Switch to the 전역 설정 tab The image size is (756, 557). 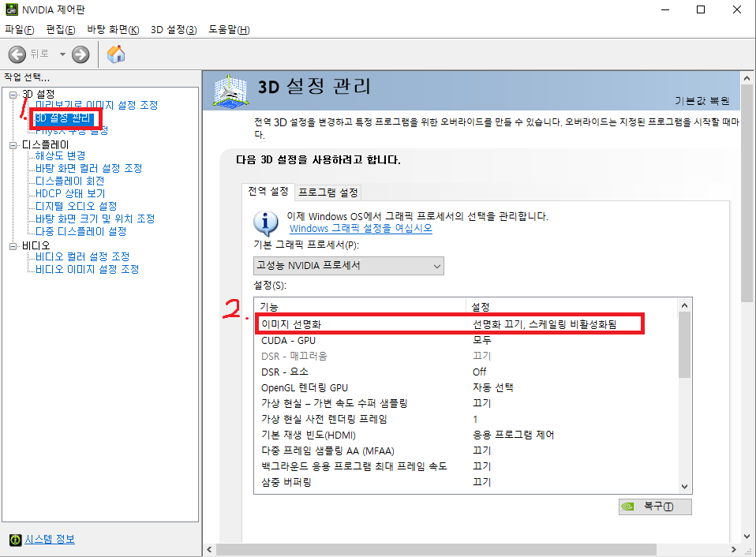(x=268, y=191)
